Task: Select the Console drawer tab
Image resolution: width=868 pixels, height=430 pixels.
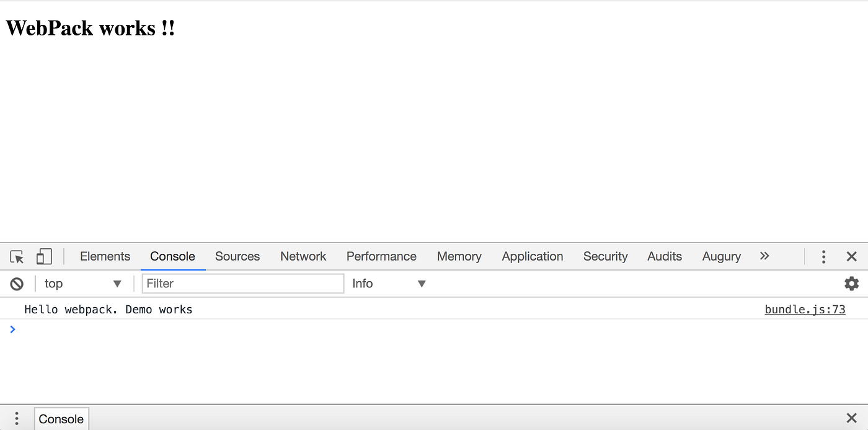Action: click(61, 419)
